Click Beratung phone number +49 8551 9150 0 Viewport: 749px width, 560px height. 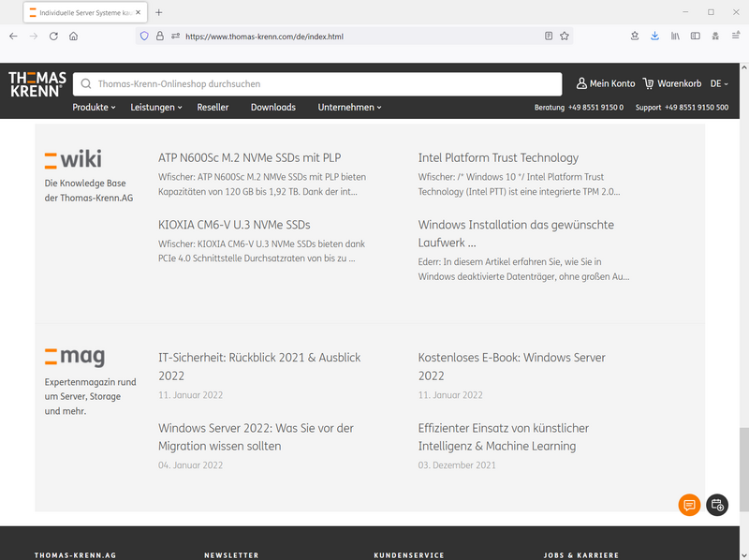click(x=595, y=108)
